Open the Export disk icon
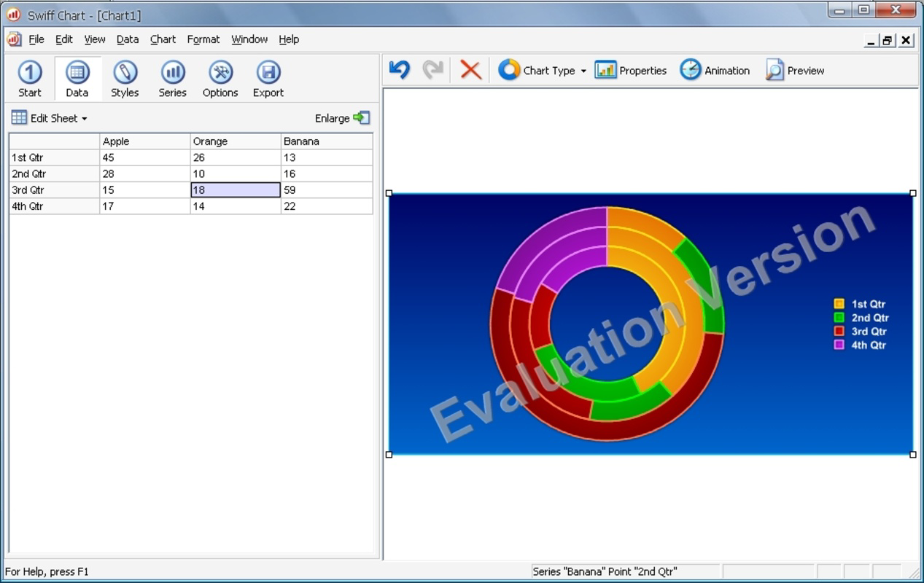The width and height of the screenshot is (924, 583). (268, 72)
